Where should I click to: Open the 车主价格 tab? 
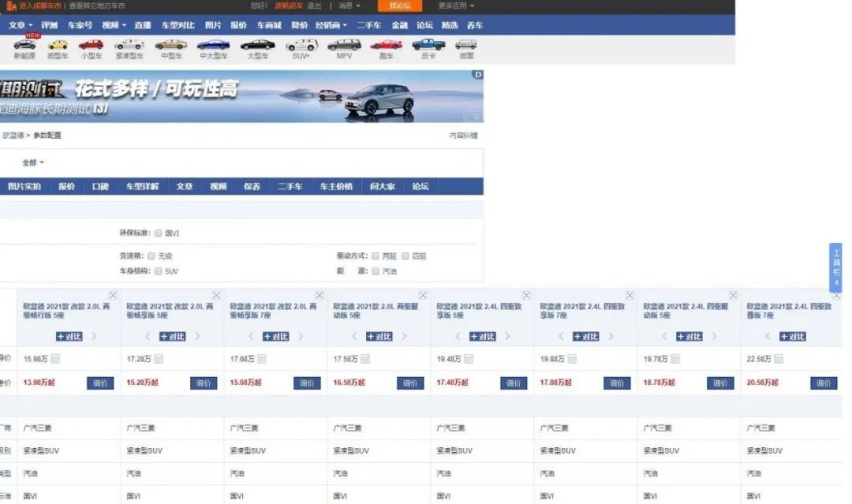(x=336, y=186)
